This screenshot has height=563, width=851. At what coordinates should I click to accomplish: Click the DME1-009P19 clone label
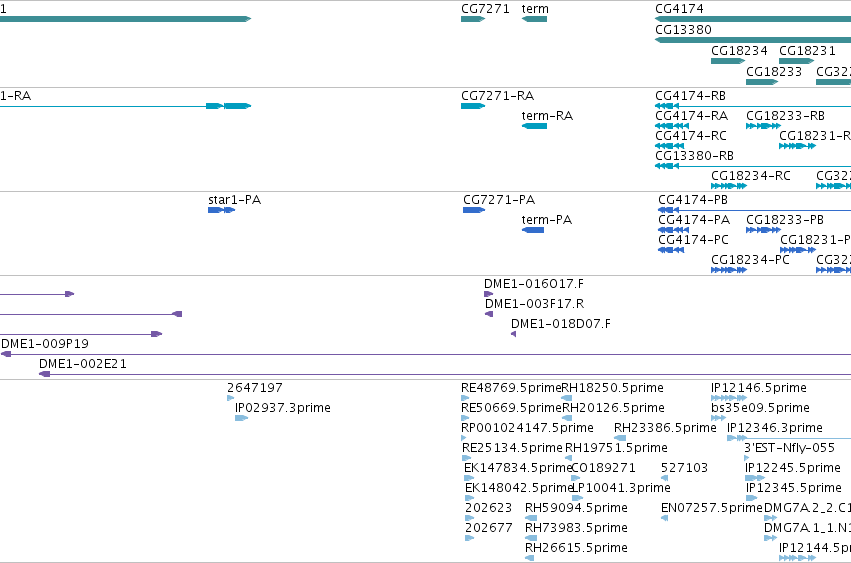[x=45, y=344]
